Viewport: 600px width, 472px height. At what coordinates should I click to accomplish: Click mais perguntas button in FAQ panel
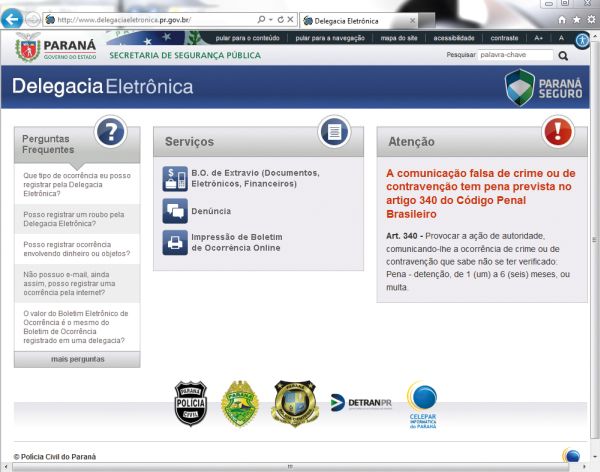click(x=77, y=359)
